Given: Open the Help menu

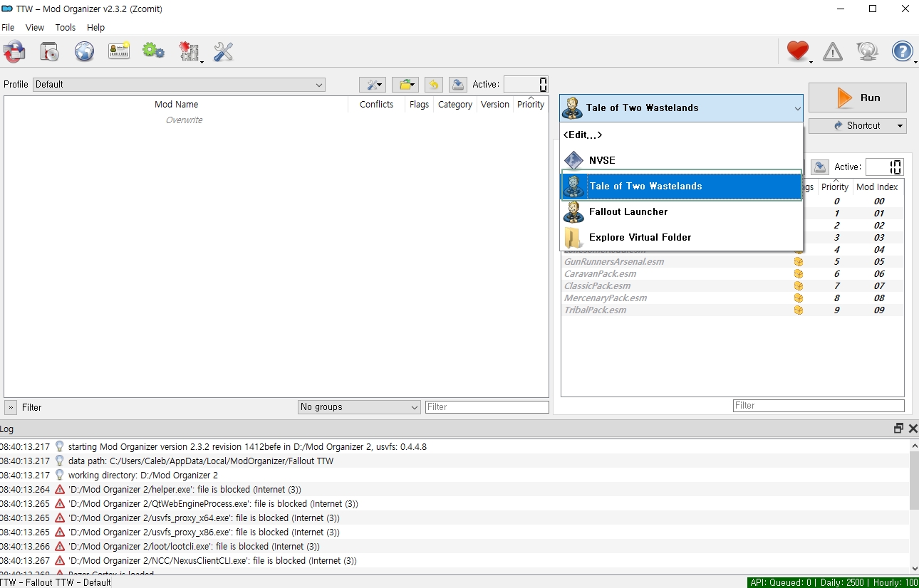Looking at the screenshot, I should pyautogui.click(x=95, y=28).
